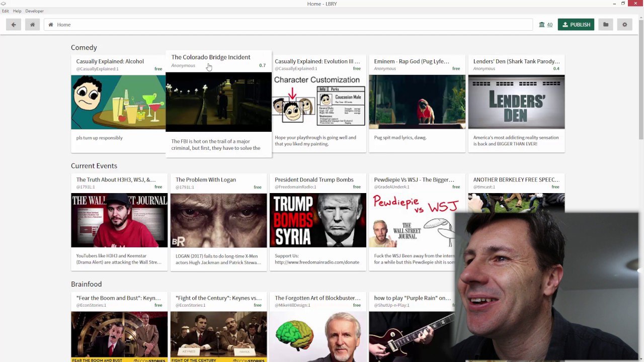Viewport: 644px width, 362px height.
Task: Open the Developer menu
Action: 34,11
